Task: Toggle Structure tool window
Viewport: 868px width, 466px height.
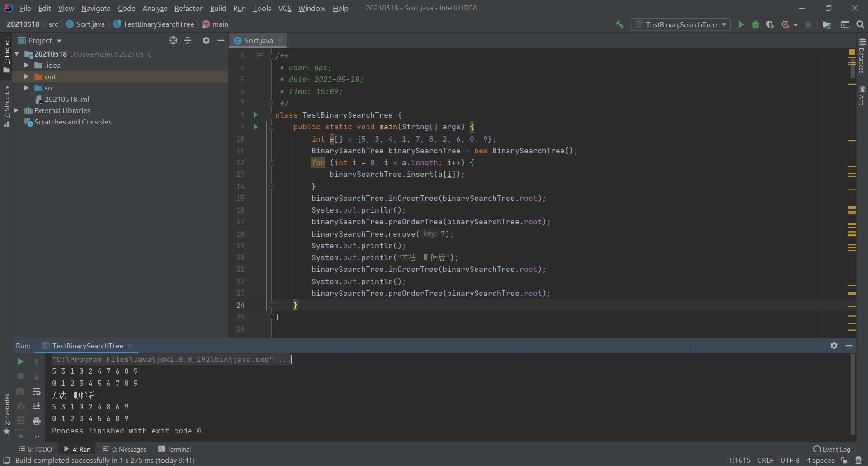Action: click(6, 106)
